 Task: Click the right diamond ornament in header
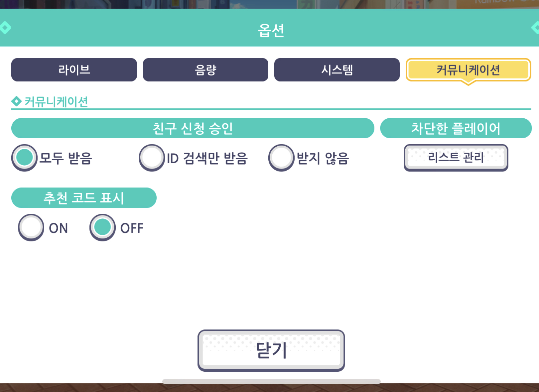[x=535, y=28]
